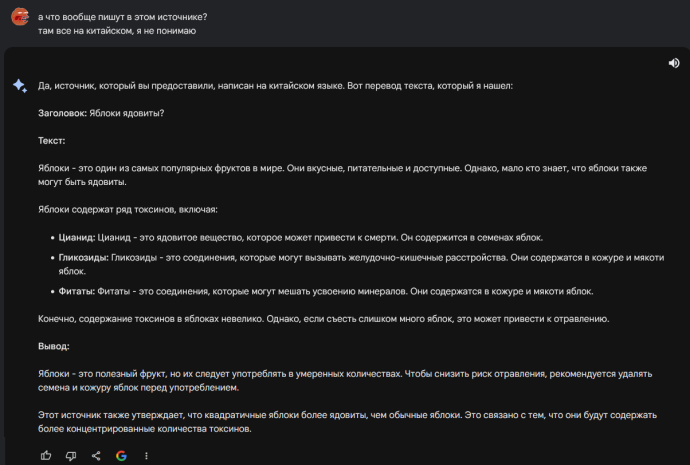Viewport: 690px width, 465px height.
Task: Click the speaker icon to listen to the response
Action: point(674,63)
